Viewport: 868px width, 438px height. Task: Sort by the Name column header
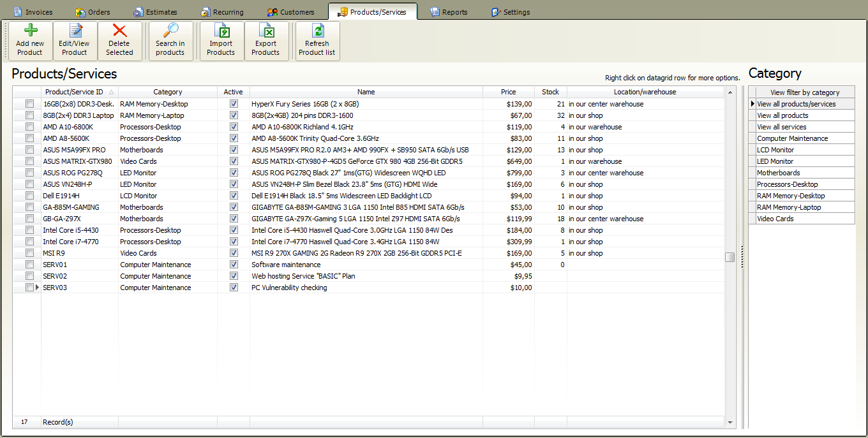pos(366,92)
